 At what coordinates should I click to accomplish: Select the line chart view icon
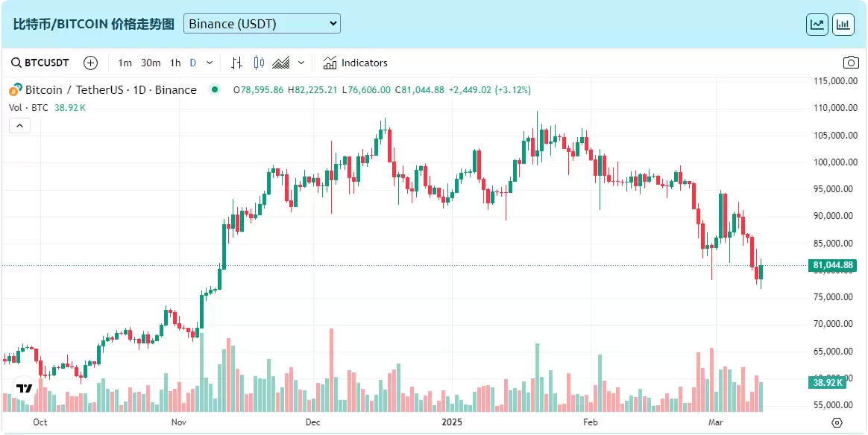[x=817, y=24]
